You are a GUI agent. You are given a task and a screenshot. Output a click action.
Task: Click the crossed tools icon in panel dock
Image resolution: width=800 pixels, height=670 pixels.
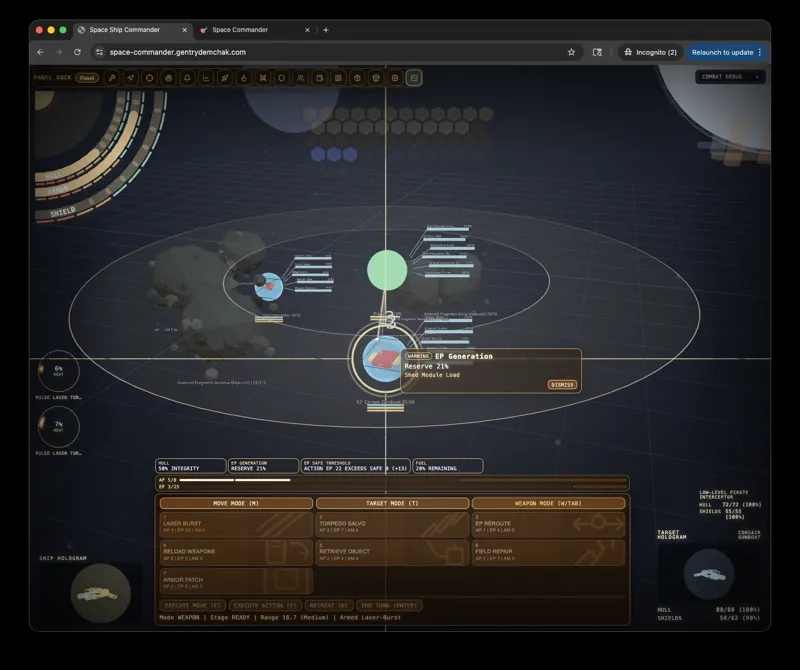click(263, 78)
